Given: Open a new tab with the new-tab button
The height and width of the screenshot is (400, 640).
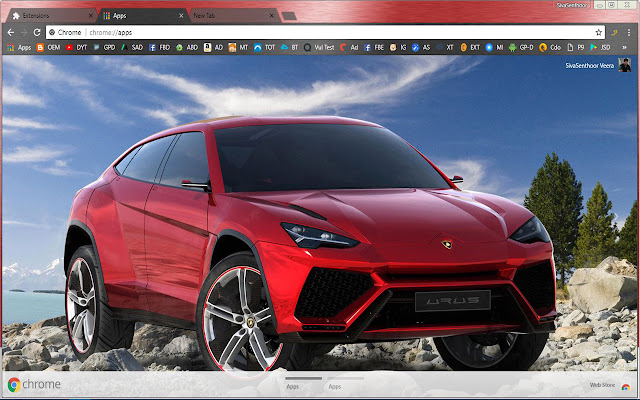Looking at the screenshot, I should (x=289, y=16).
